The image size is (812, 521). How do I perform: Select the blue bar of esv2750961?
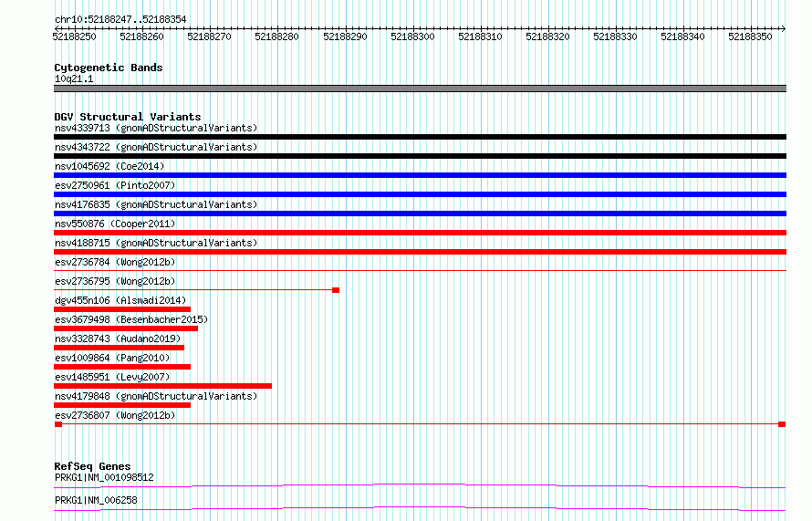pos(420,194)
